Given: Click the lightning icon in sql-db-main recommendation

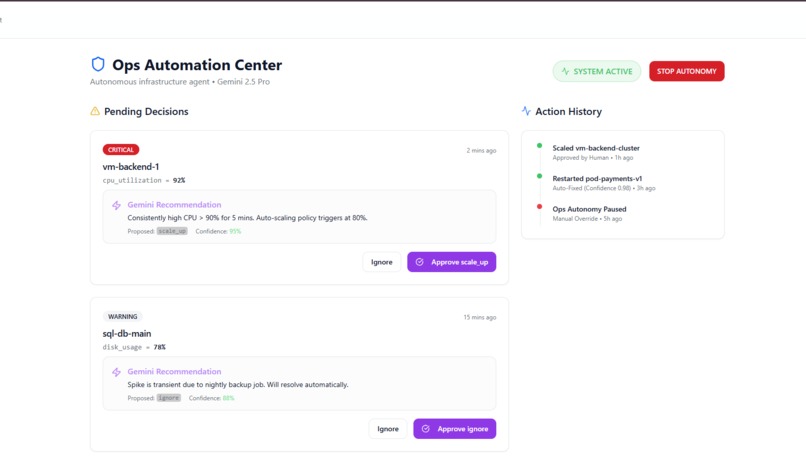Looking at the screenshot, I should (x=117, y=372).
